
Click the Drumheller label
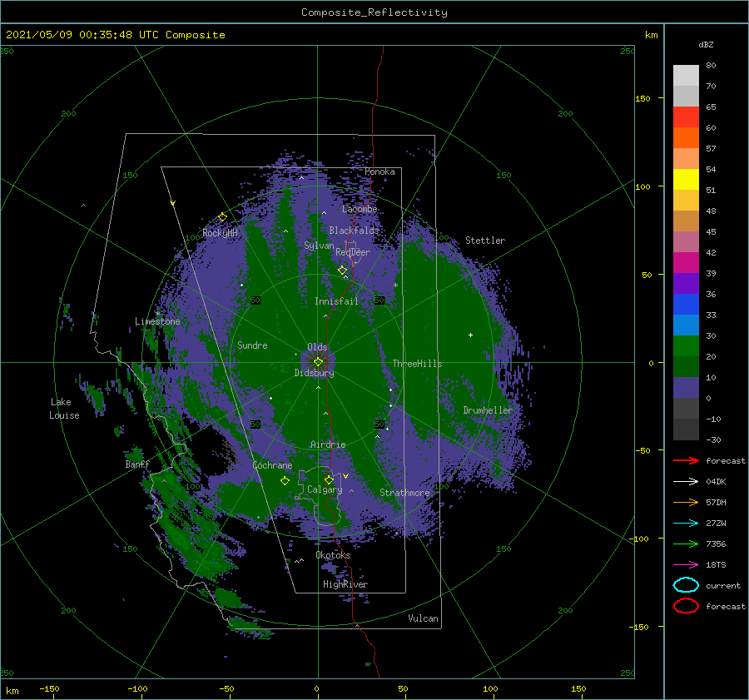(x=487, y=410)
